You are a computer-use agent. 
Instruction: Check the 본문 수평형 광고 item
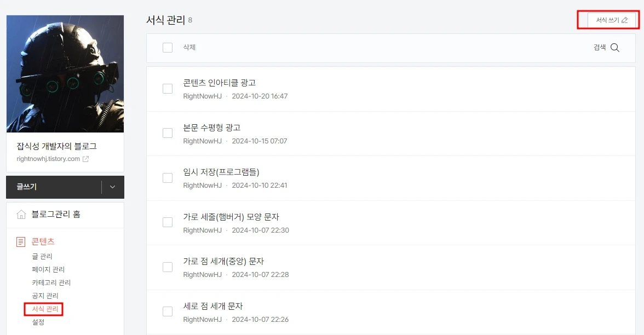click(167, 133)
